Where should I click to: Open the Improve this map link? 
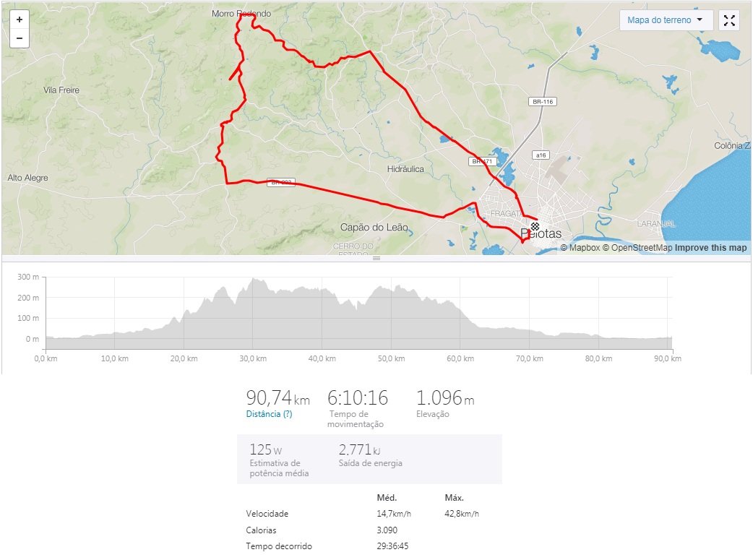(711, 248)
